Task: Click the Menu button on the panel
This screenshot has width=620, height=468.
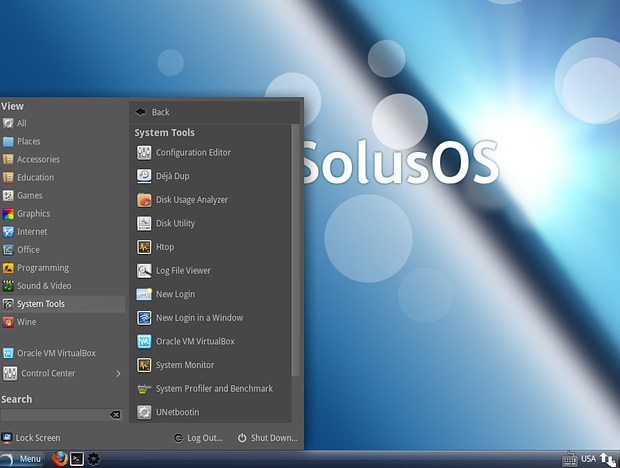Action: [21, 459]
